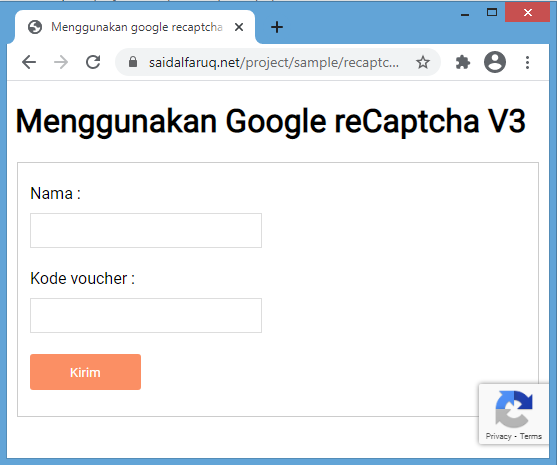Open the reCAPTCHA Privacy link

(498, 436)
